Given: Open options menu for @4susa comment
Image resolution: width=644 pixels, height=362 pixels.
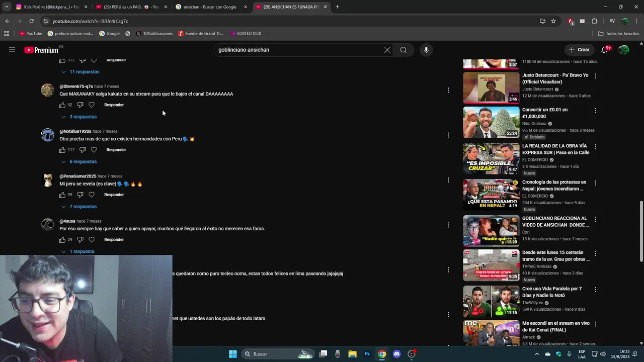Looking at the screenshot, I should pos(448,225).
